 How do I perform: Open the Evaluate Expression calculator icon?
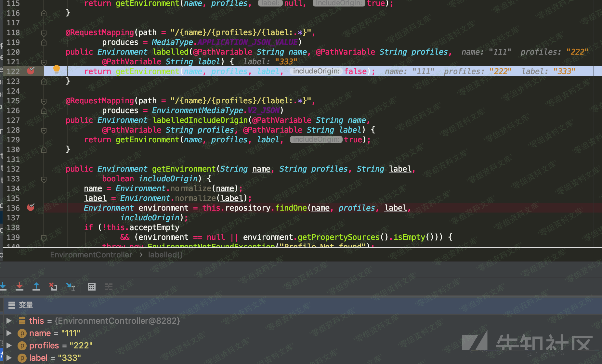click(x=92, y=287)
